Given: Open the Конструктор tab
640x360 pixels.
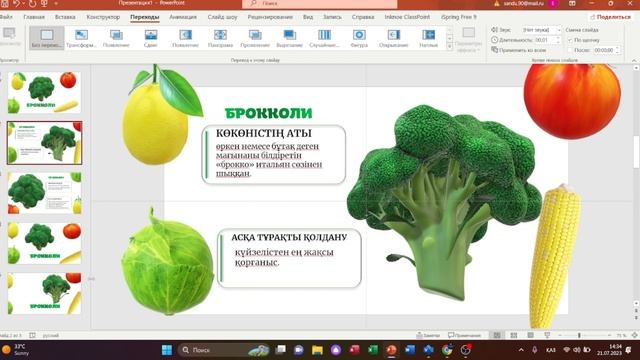Looking at the screenshot, I should (103, 17).
